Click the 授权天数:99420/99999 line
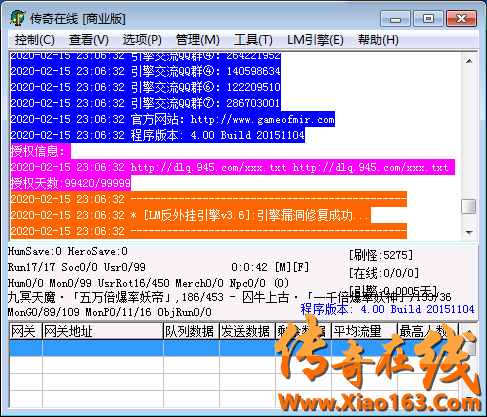This screenshot has width=487, height=417. click(71, 183)
